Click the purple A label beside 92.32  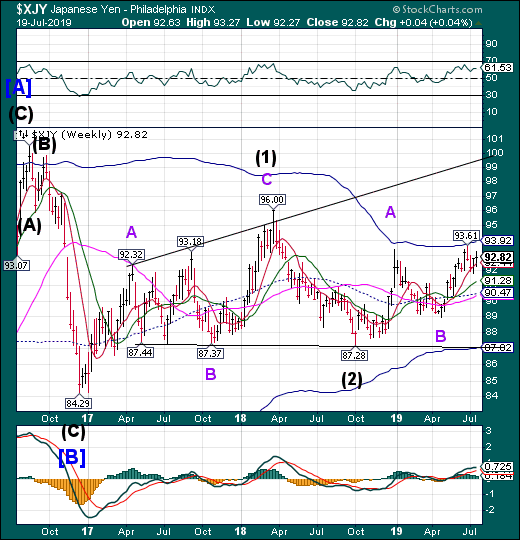coord(131,232)
